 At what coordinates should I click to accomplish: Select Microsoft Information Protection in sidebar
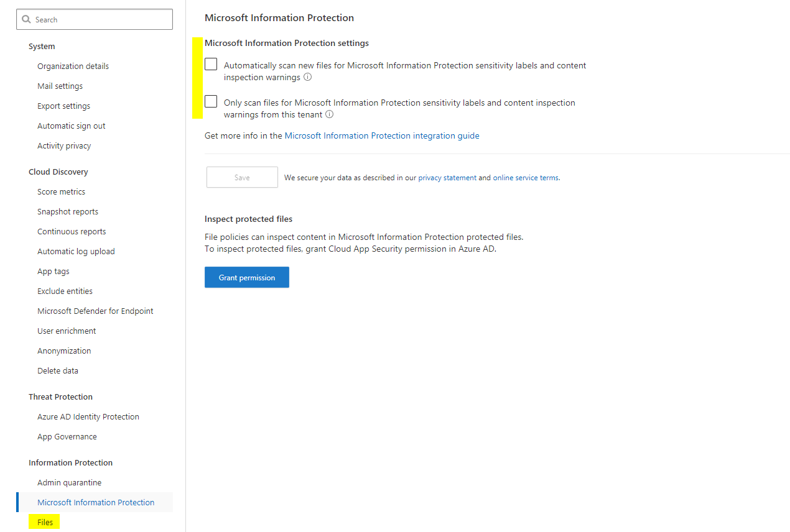click(96, 503)
